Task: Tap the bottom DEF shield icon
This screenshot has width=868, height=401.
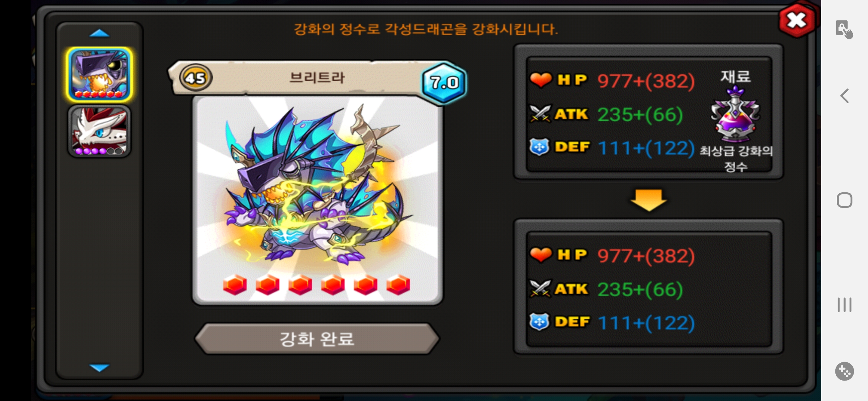Action: click(x=539, y=322)
